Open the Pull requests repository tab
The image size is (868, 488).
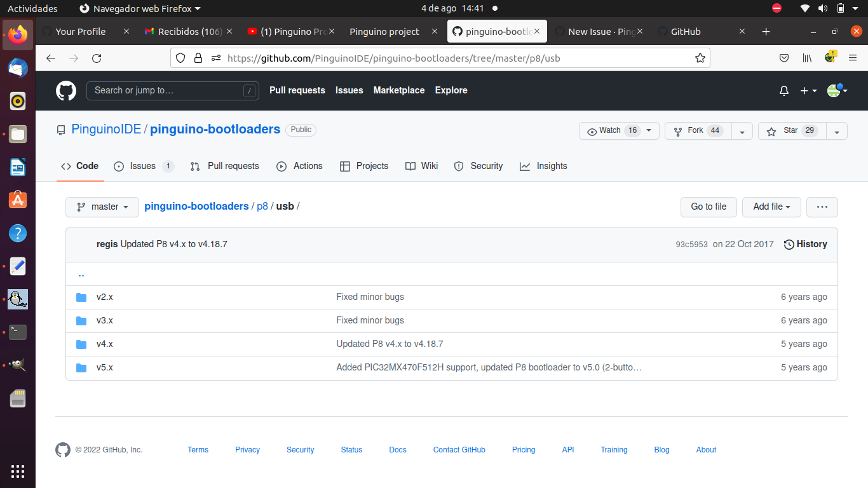click(x=225, y=166)
